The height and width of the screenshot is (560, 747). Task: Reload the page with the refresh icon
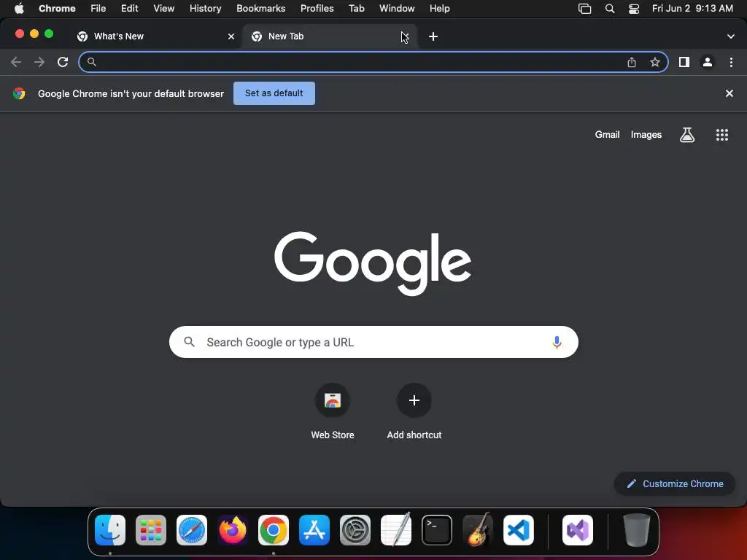click(63, 62)
